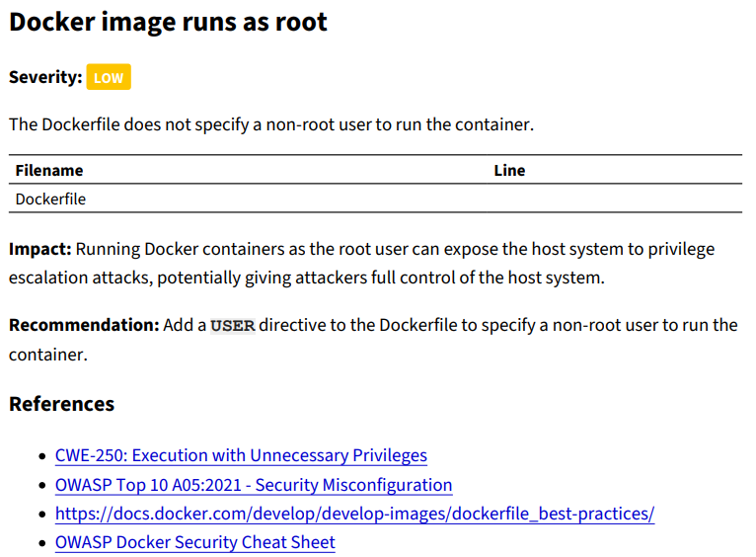Click the bullet before the docs.docker.com link

click(41, 515)
